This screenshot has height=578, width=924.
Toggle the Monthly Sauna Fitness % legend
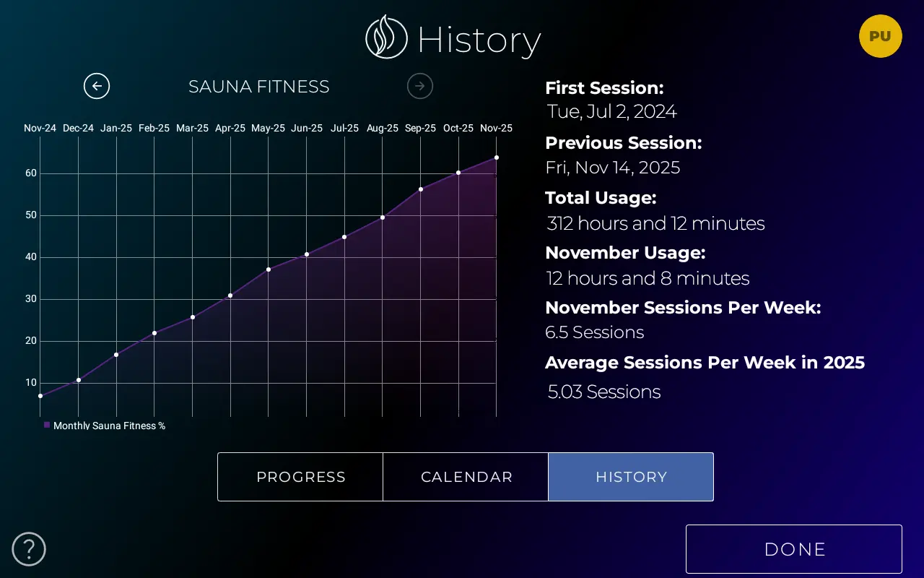click(x=105, y=426)
